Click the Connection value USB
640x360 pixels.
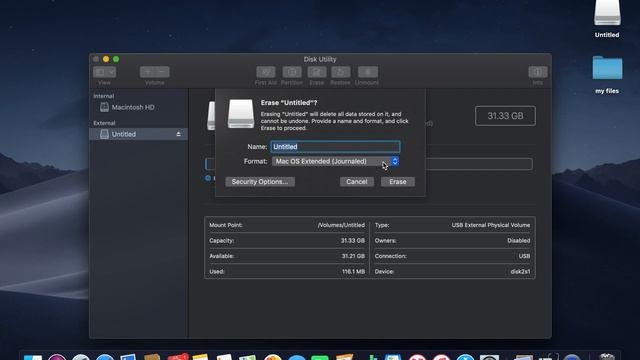tap(524, 256)
